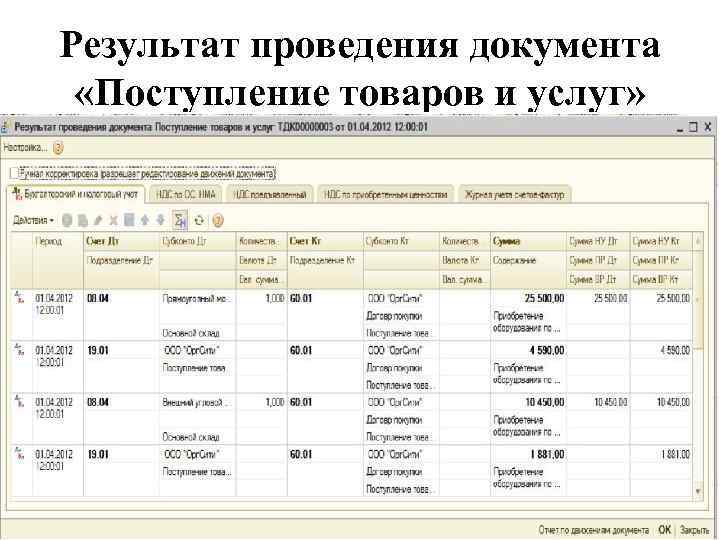720x540 pixels.
Task: Click the vertical scrollbar thumb of the table
Action: [698, 298]
